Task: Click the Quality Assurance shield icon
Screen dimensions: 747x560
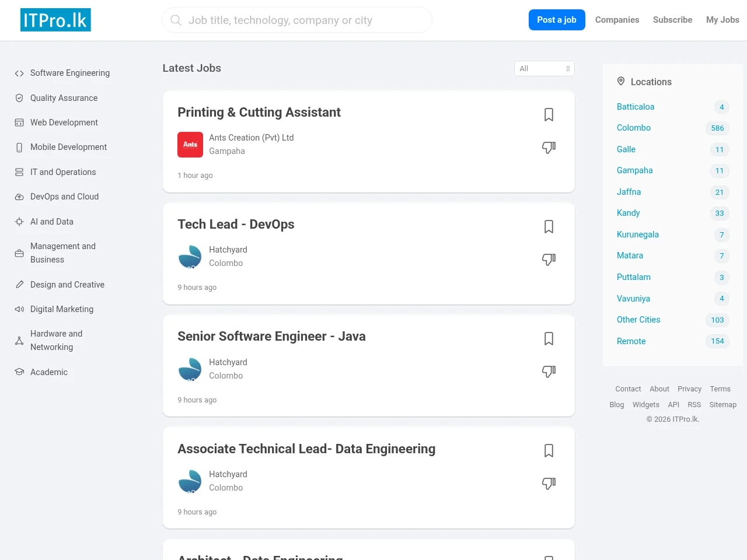Action: pos(19,98)
